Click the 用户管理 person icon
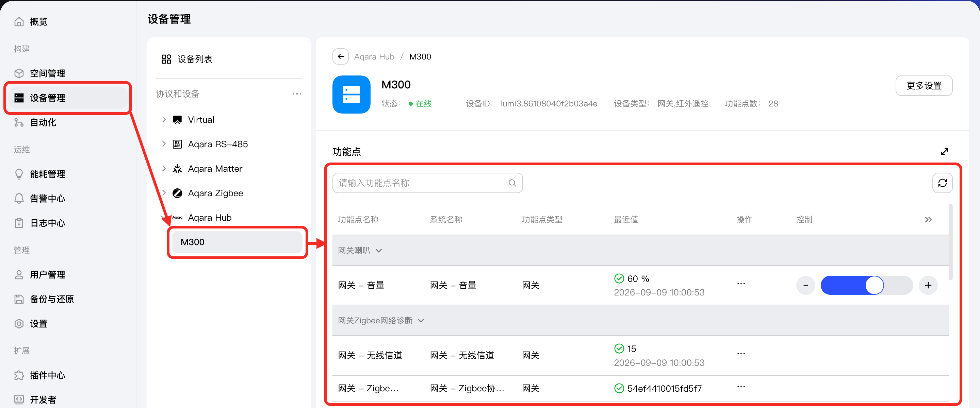The height and width of the screenshot is (408, 980). [19, 274]
